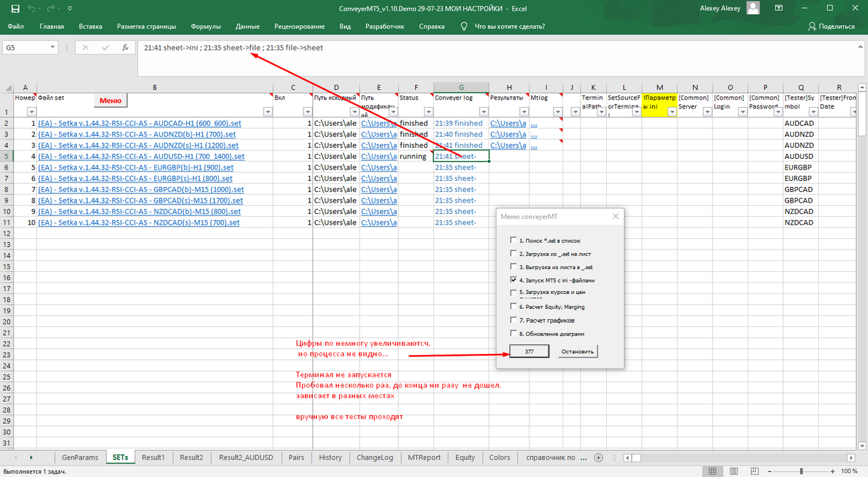Open AUDCAD-H1 (600_600).set file link
The image size is (868, 477).
(140, 123)
